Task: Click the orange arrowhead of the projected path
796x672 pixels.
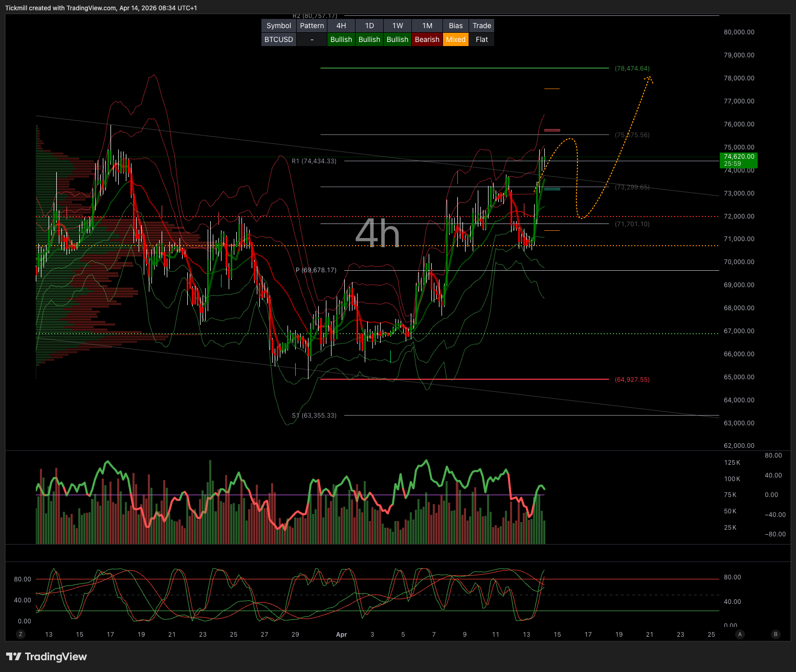Action: pos(649,78)
